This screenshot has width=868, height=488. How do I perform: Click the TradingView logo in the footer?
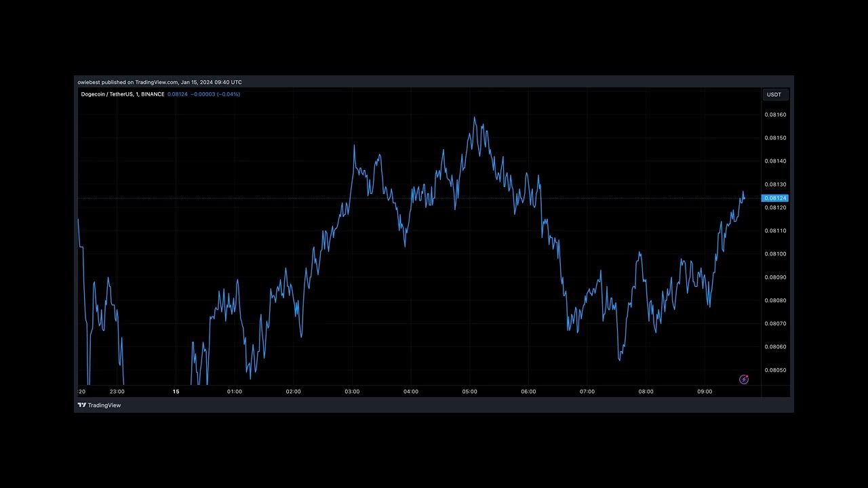pyautogui.click(x=99, y=405)
